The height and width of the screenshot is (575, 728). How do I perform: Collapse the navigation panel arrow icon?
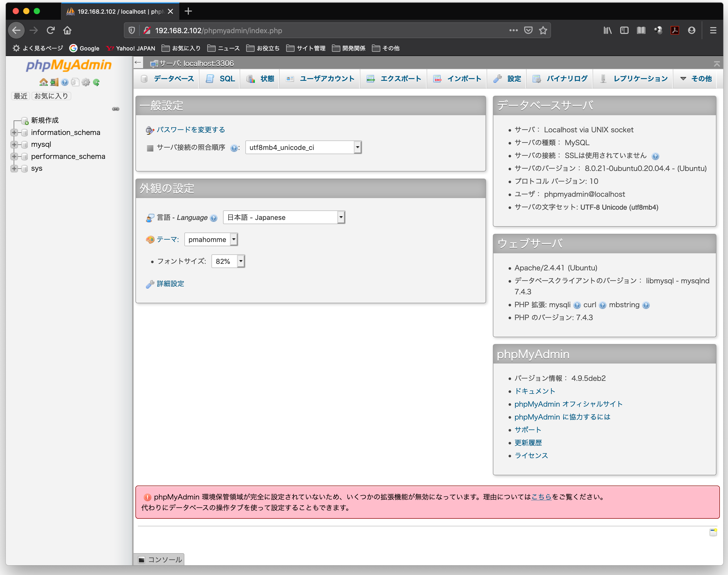[138, 63]
